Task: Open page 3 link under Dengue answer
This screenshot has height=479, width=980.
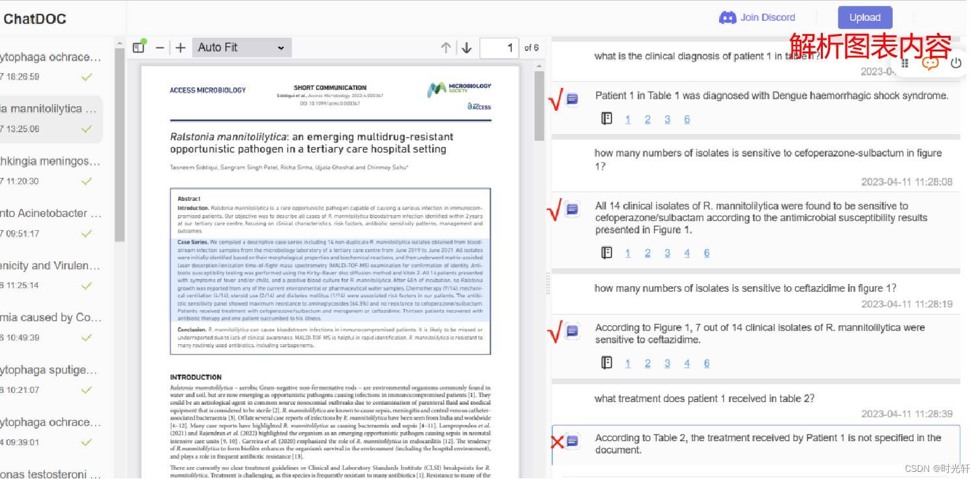Action: 667,119
